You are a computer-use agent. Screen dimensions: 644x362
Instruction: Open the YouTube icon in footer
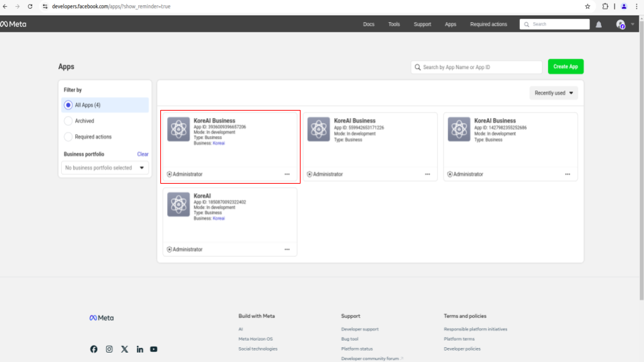click(x=154, y=349)
